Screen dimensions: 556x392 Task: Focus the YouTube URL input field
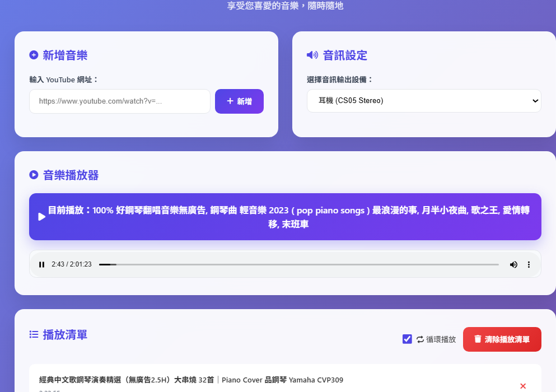(120, 101)
